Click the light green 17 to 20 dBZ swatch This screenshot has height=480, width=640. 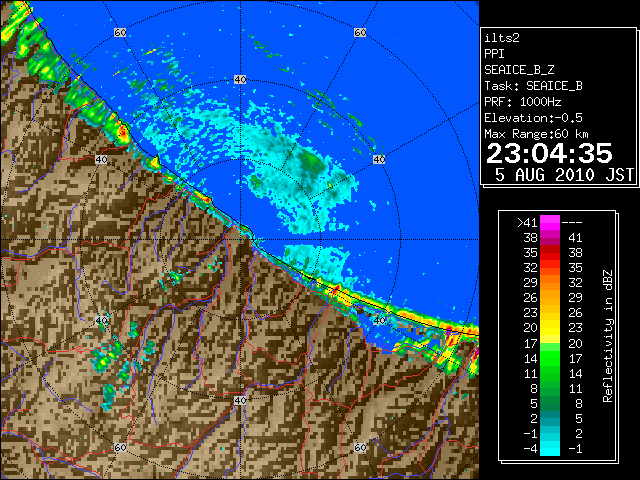(x=550, y=343)
